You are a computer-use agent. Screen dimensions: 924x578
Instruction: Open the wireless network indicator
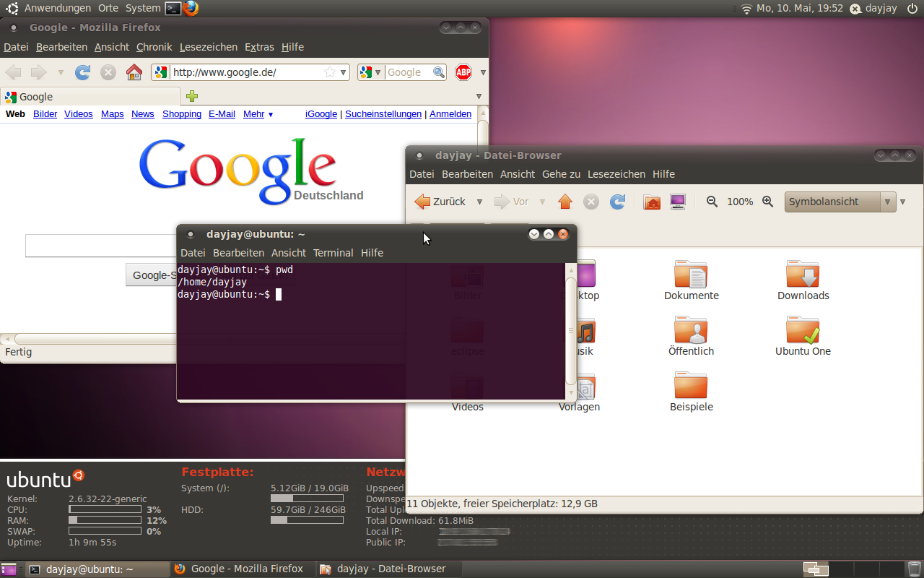(x=746, y=9)
